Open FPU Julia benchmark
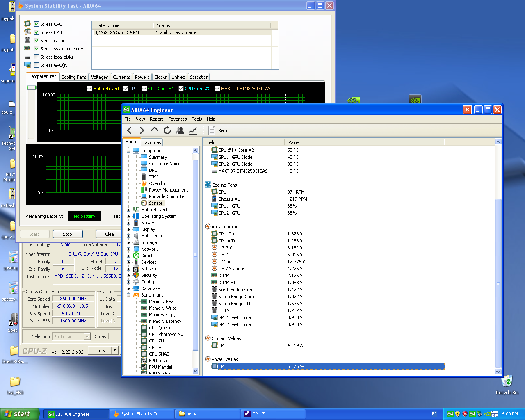The image size is (525, 420). [x=157, y=361]
